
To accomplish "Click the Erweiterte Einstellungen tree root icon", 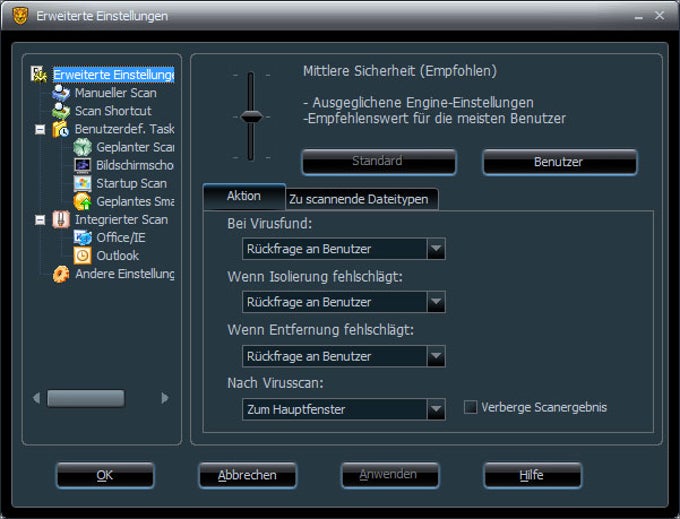I will point(39,75).
